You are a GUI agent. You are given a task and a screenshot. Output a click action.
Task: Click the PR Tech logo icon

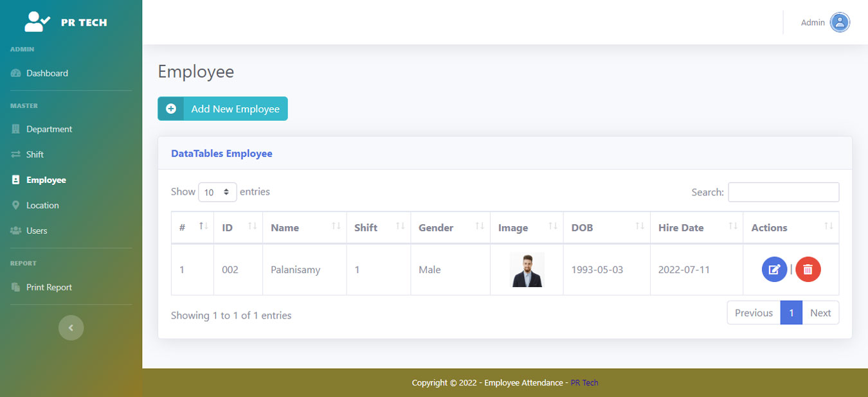point(37,22)
